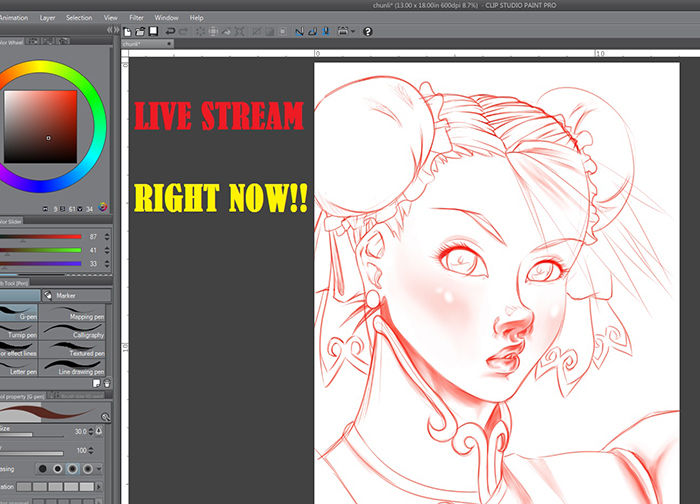The width and height of the screenshot is (700, 504).
Task: Adjust red value 87 stepper
Action: click(107, 237)
